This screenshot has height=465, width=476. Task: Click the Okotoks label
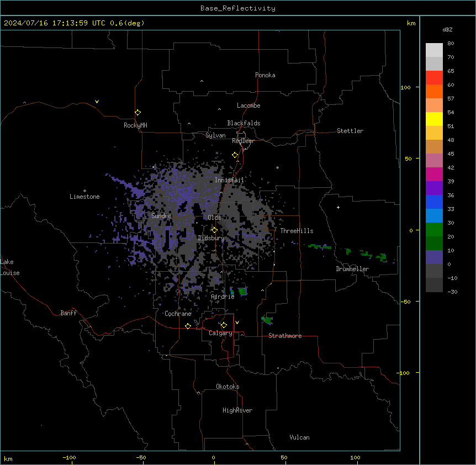click(228, 387)
